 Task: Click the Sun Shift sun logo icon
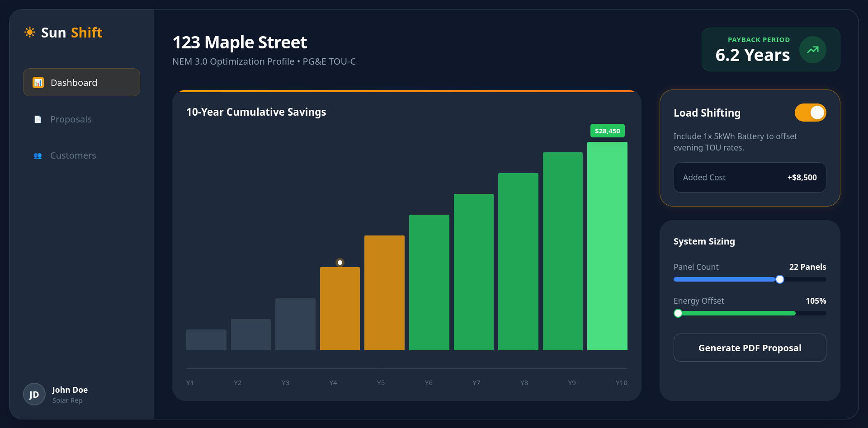(x=30, y=33)
